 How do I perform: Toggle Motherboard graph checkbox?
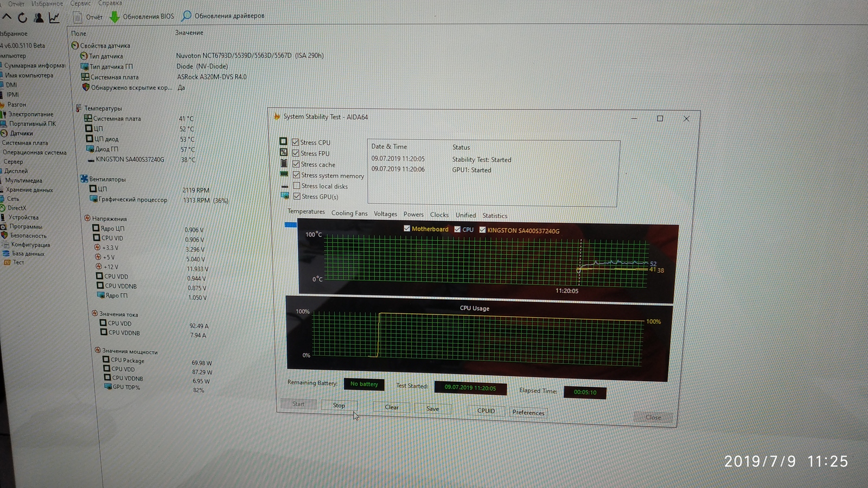pyautogui.click(x=407, y=228)
